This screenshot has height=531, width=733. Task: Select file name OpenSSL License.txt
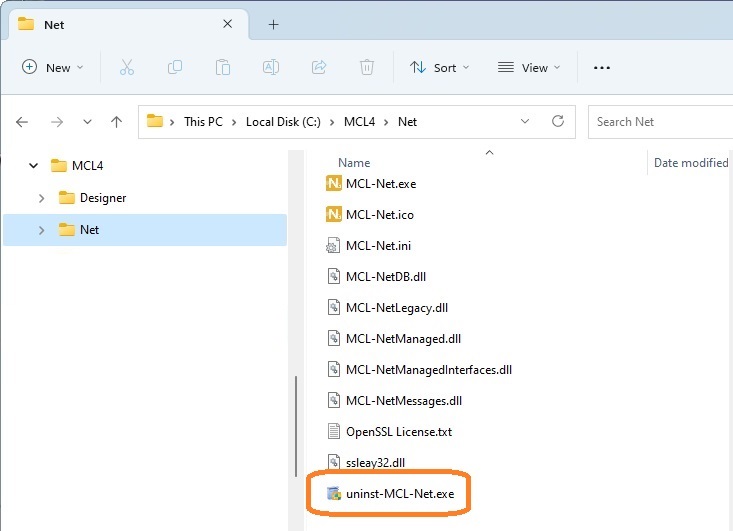(x=399, y=432)
